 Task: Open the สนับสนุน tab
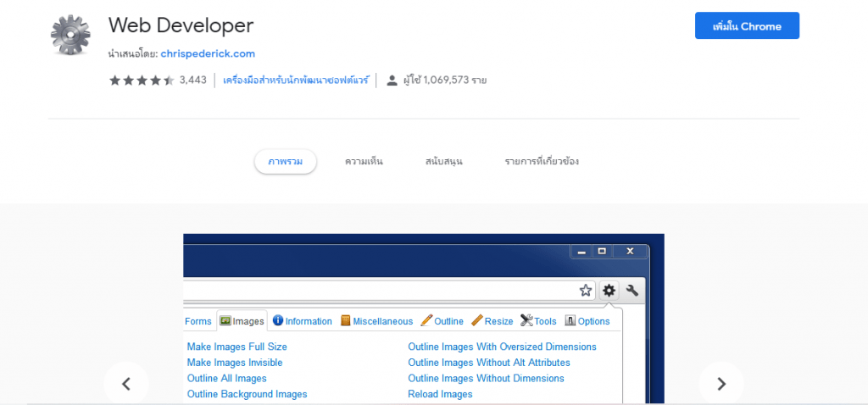444,162
